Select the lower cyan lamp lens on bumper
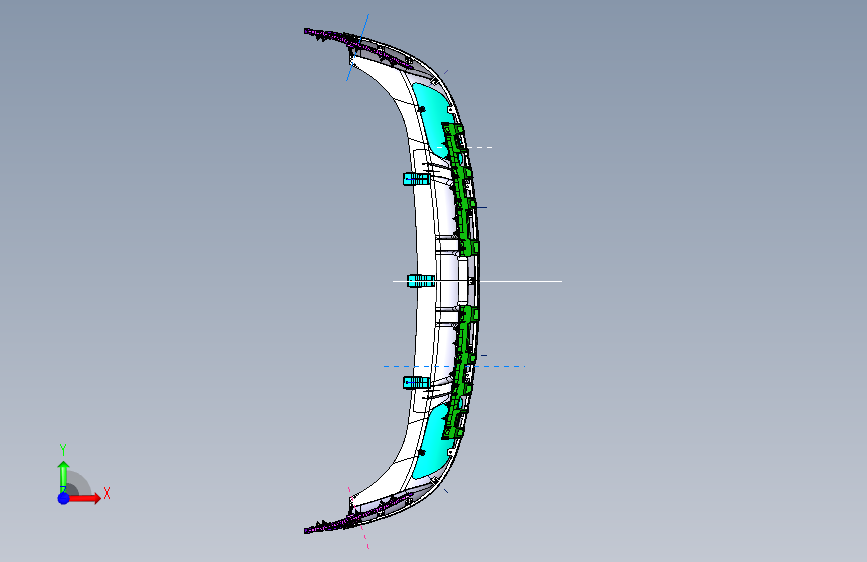This screenshot has width=867, height=562. coord(435,443)
